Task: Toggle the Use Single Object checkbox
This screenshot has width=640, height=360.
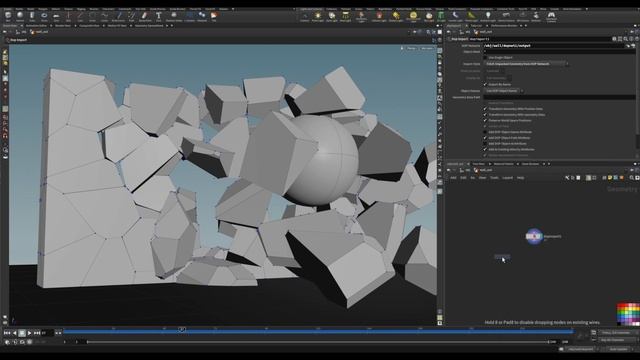Action: tap(485, 58)
